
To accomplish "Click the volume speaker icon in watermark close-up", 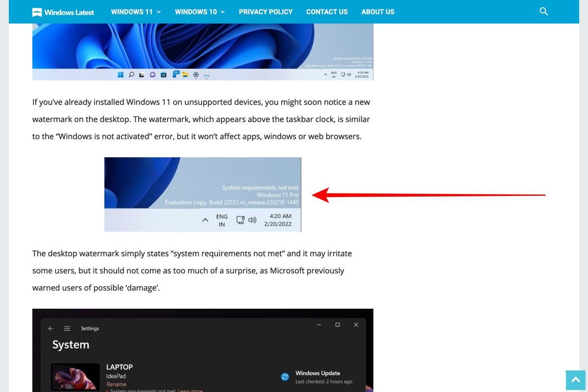I will tap(252, 220).
